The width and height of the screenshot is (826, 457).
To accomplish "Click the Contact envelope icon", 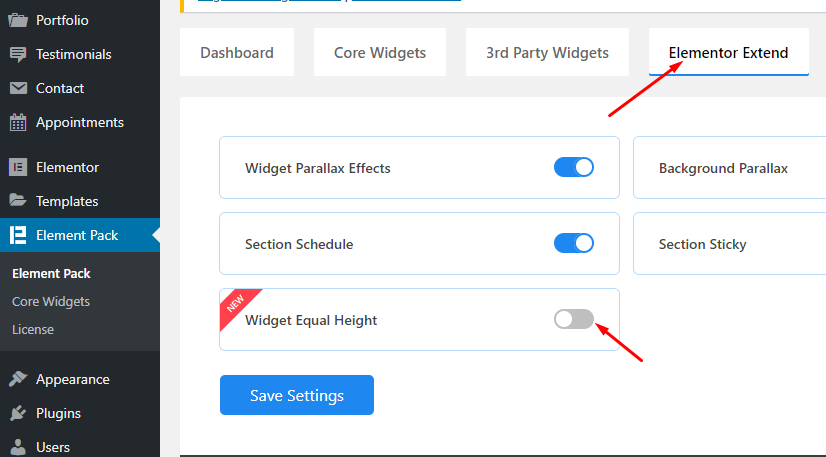I will point(18,88).
